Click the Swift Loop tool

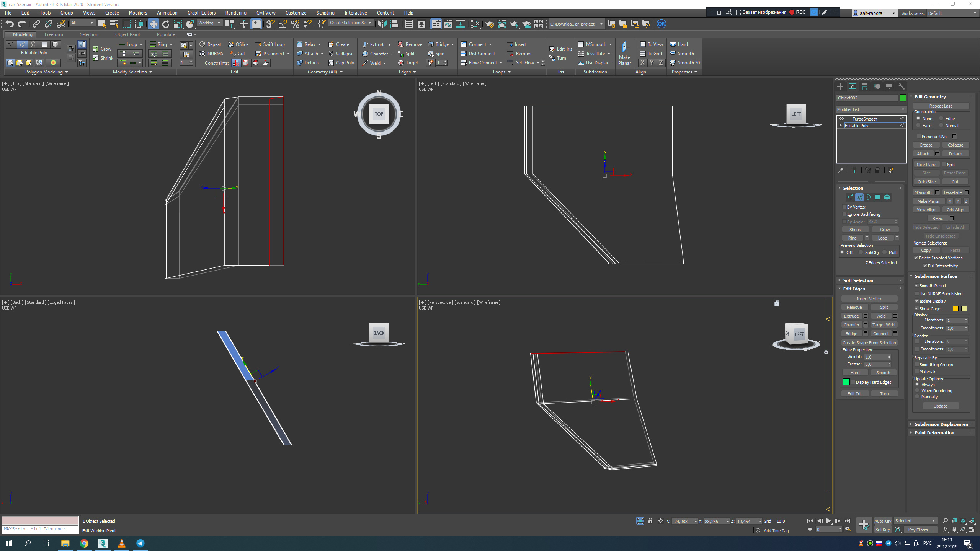pos(270,44)
